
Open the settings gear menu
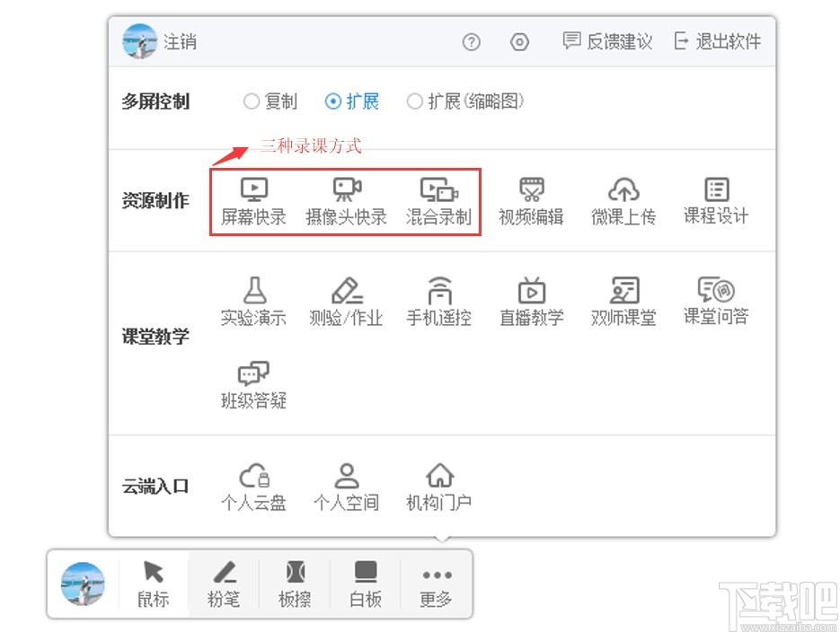519,41
